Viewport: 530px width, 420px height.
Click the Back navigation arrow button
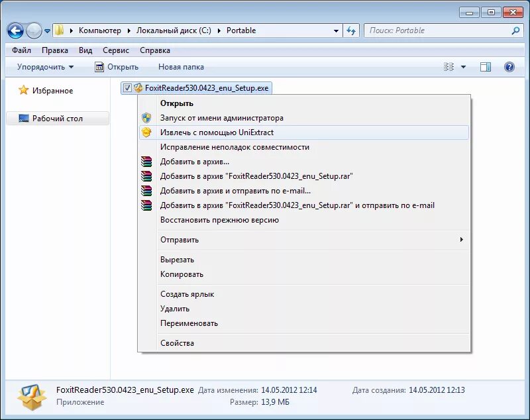15,30
